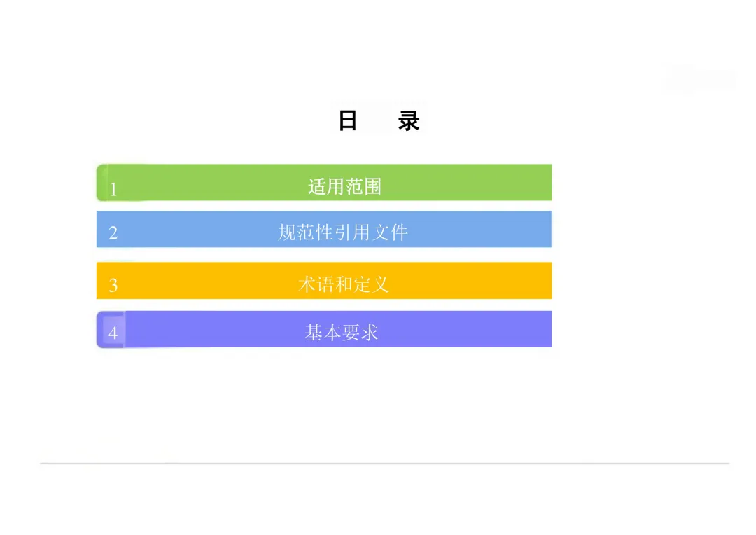
Task: Select the blue bar's empty right end
Action: [481, 229]
